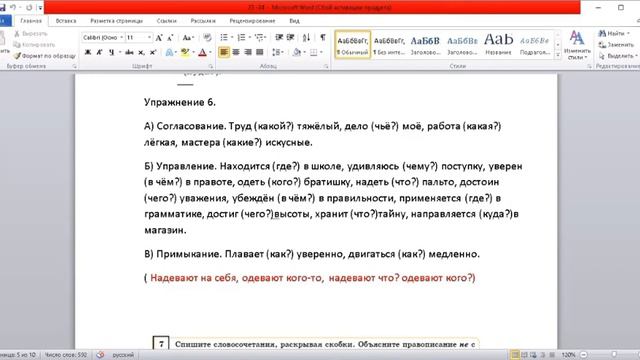Open the font name Calibri combo box
Viewport: 640px width, 360px height.
click(x=103, y=38)
